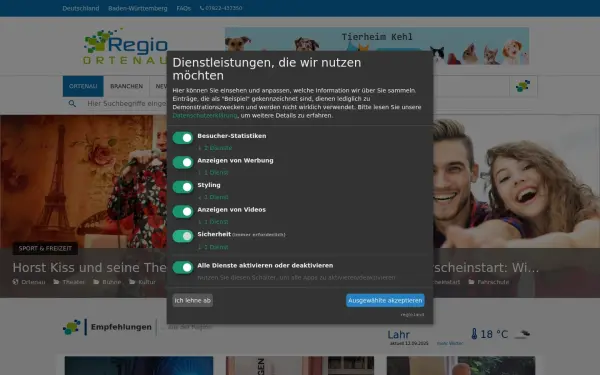Toggle the Anzeigen von Werbung switch
The width and height of the screenshot is (600, 375).
[183, 162]
